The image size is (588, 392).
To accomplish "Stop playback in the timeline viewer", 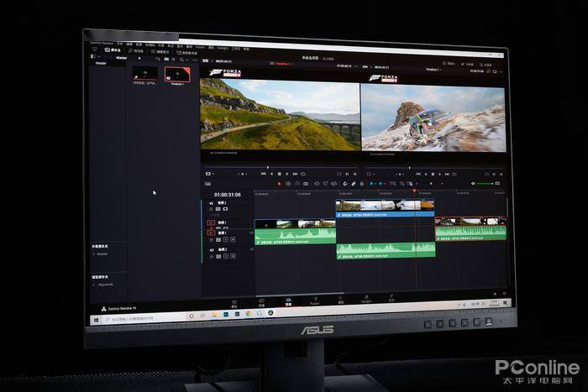I will (x=433, y=175).
